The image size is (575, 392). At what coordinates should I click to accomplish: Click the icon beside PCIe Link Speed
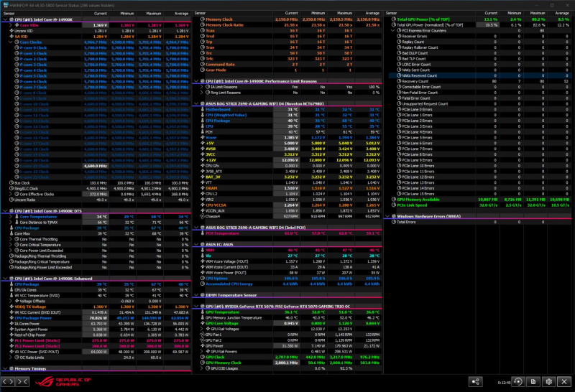pyautogui.click(x=394, y=205)
